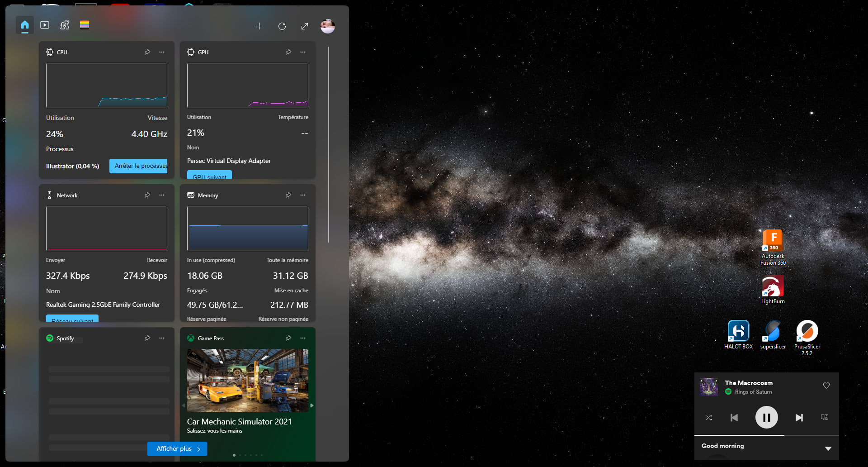Screen dimensions: 868x467
Task: Pause The Macrocosm playback
Action: tap(767, 417)
